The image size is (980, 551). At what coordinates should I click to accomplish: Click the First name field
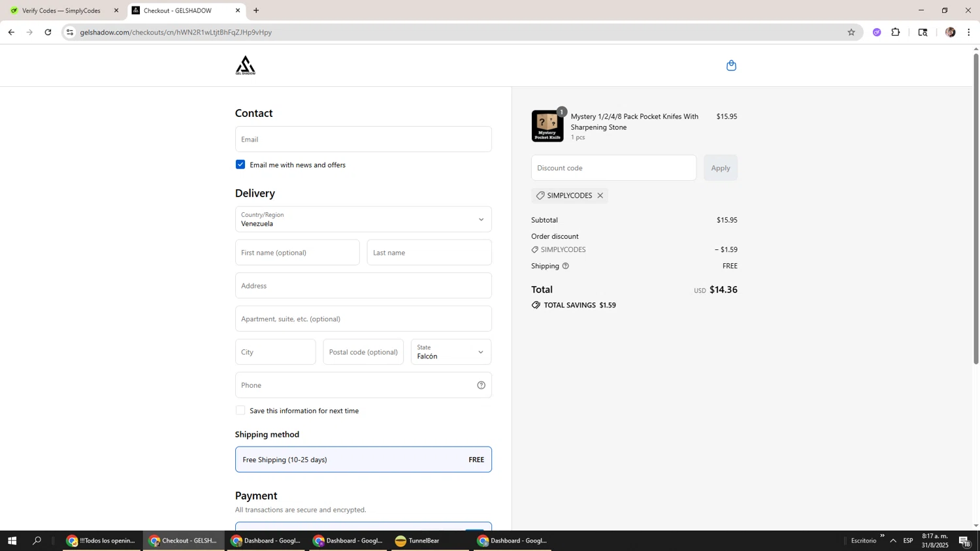tap(297, 253)
